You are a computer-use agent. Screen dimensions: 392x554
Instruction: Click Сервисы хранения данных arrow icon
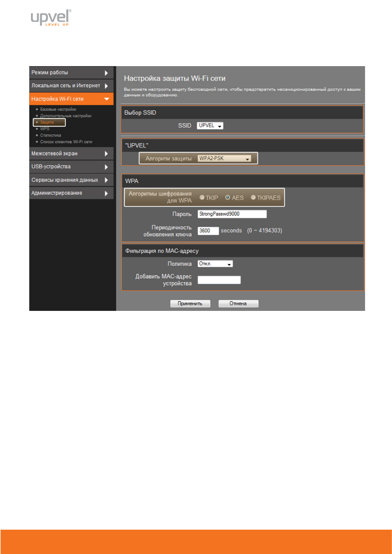[106, 180]
